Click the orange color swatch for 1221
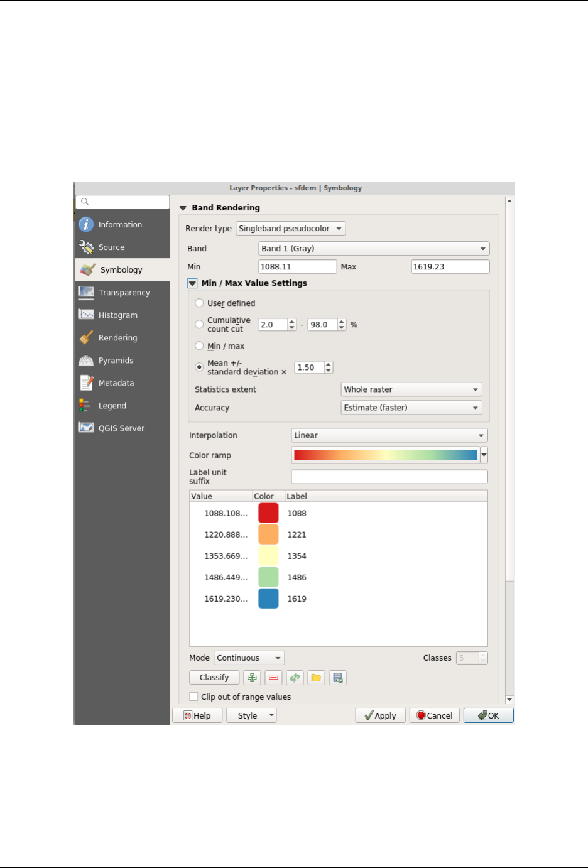 coord(268,534)
